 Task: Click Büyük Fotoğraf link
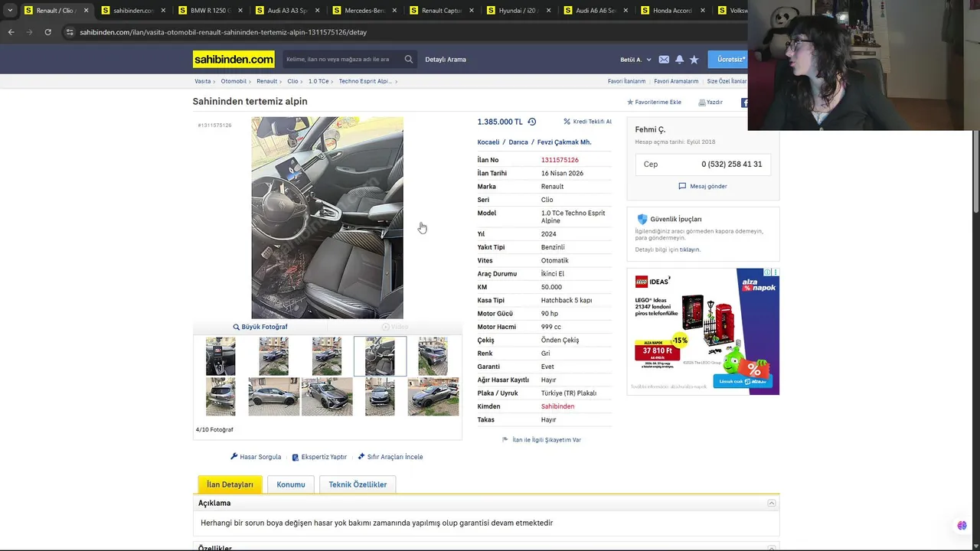tap(260, 327)
